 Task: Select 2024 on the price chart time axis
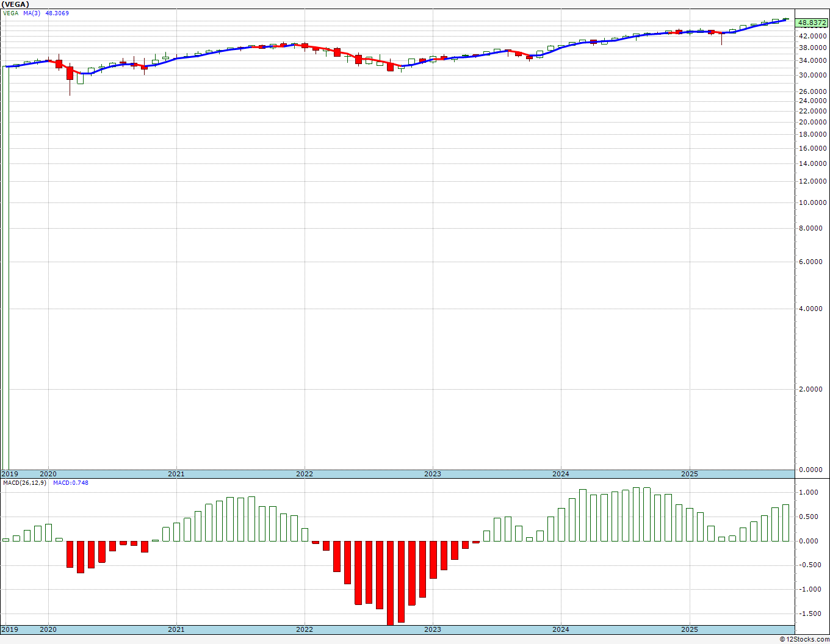pos(560,474)
